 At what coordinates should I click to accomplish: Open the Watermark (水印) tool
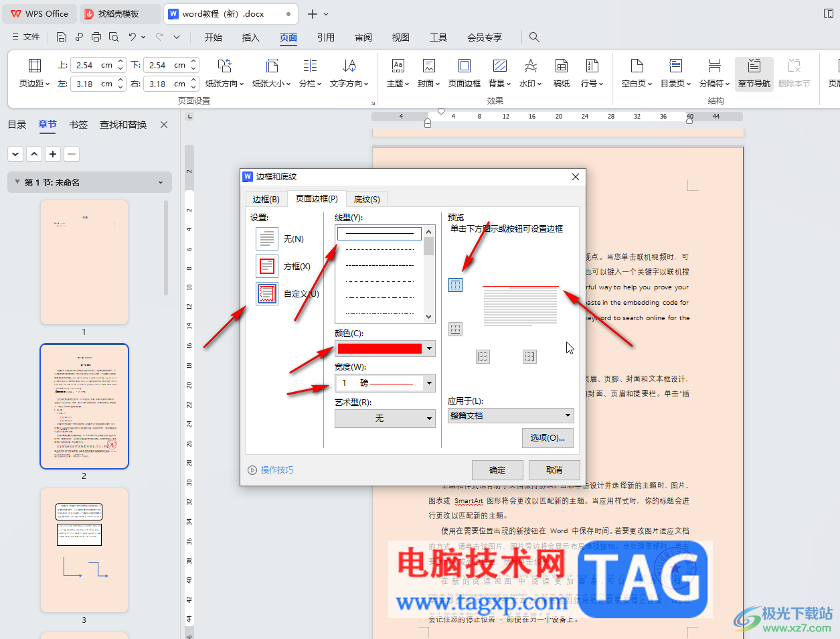530,73
